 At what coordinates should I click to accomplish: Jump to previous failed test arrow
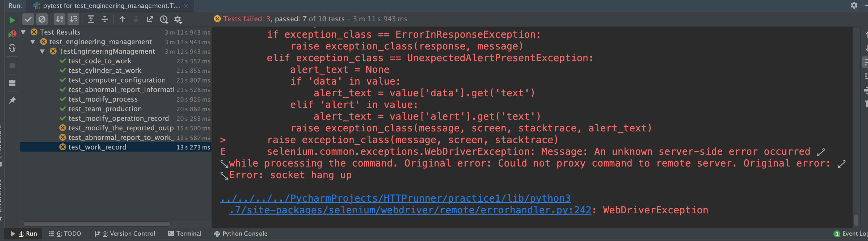coord(122,19)
